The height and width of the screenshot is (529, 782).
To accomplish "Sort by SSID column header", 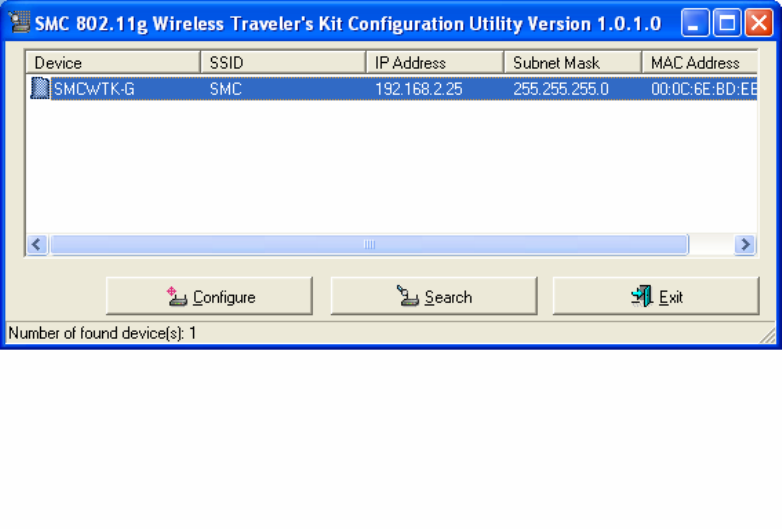I will pyautogui.click(x=283, y=63).
